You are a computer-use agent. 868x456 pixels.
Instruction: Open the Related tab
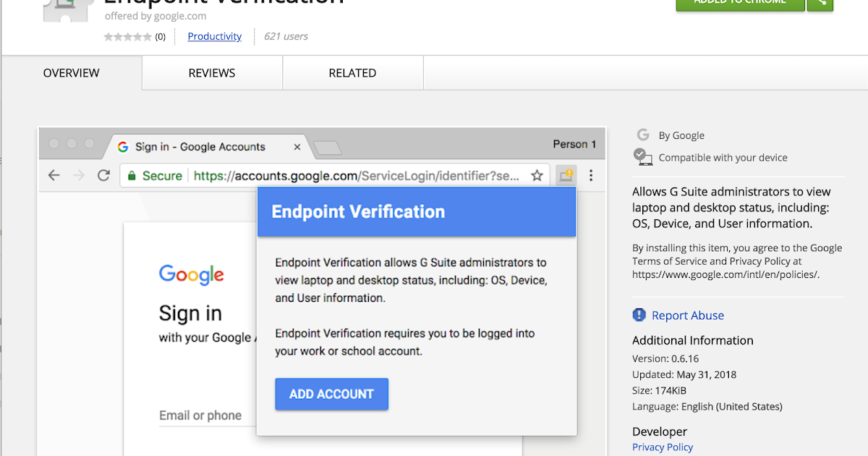pyautogui.click(x=352, y=73)
